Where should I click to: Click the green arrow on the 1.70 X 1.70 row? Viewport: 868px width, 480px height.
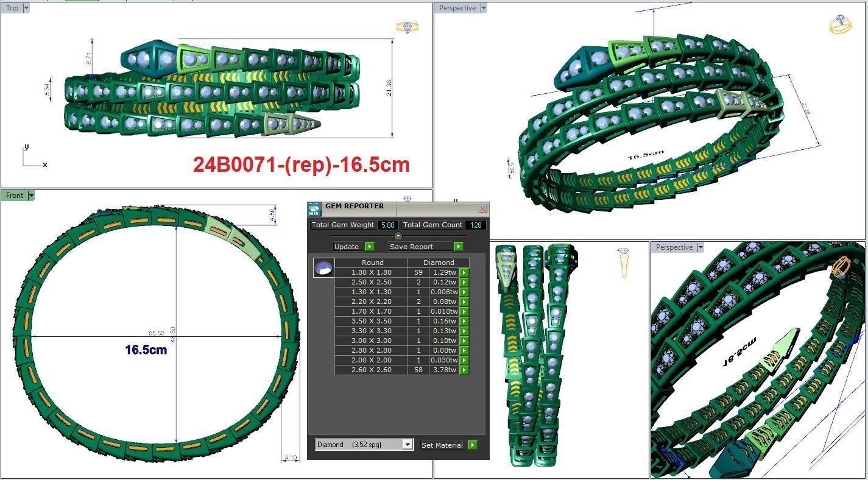[464, 311]
